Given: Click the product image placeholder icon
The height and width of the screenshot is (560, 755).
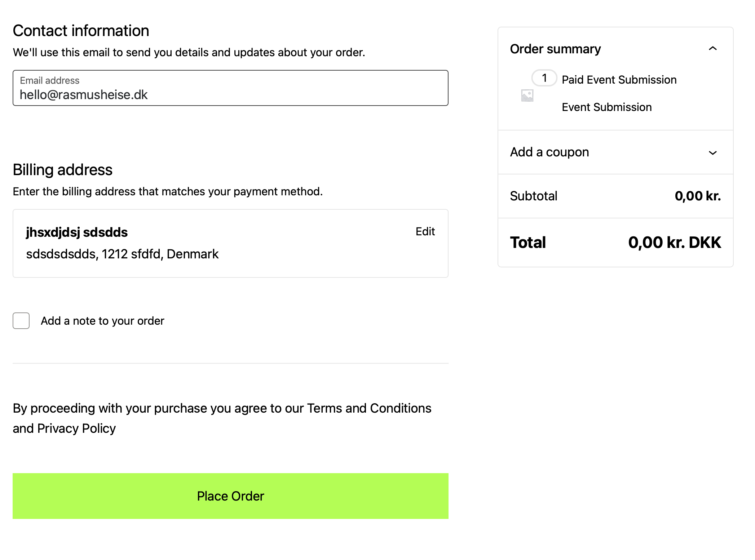Looking at the screenshot, I should pos(527,95).
